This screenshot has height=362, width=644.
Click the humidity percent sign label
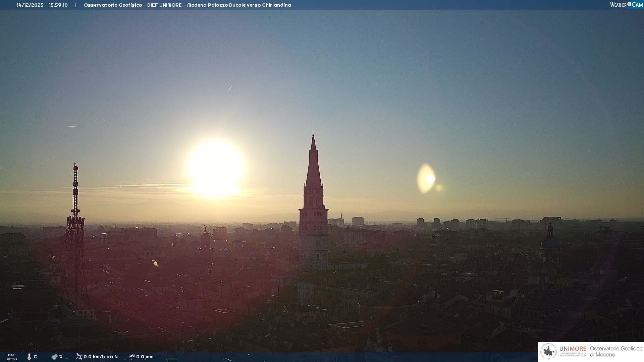point(61,357)
